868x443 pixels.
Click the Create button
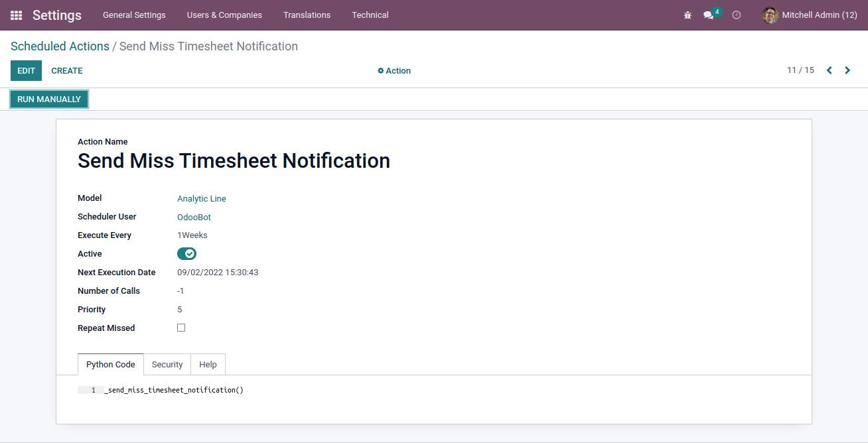point(67,71)
